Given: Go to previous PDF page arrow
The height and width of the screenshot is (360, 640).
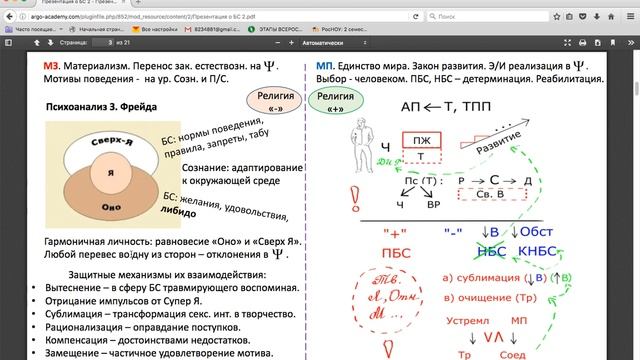Looking at the screenshot, I should click(x=37, y=42).
